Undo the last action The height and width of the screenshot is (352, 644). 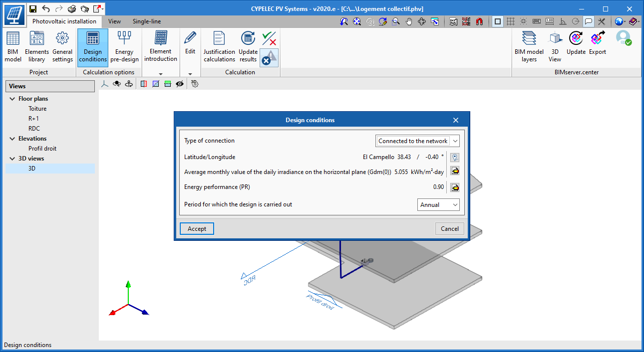(x=46, y=8)
